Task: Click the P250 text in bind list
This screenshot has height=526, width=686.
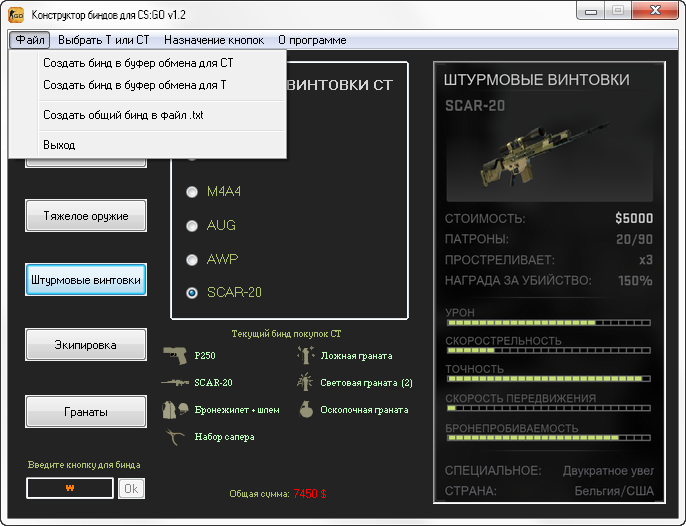Action: click(205, 355)
